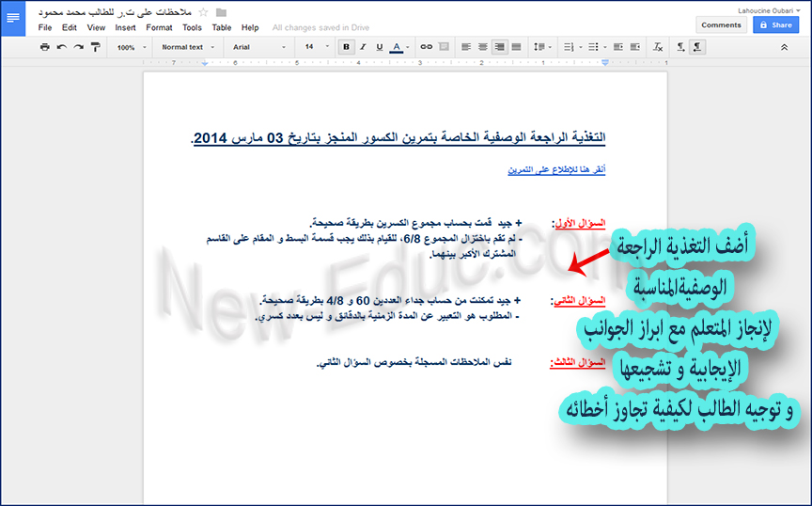812x506 pixels.
Task: Set left-to-right paragraph direction
Action: 681,47
